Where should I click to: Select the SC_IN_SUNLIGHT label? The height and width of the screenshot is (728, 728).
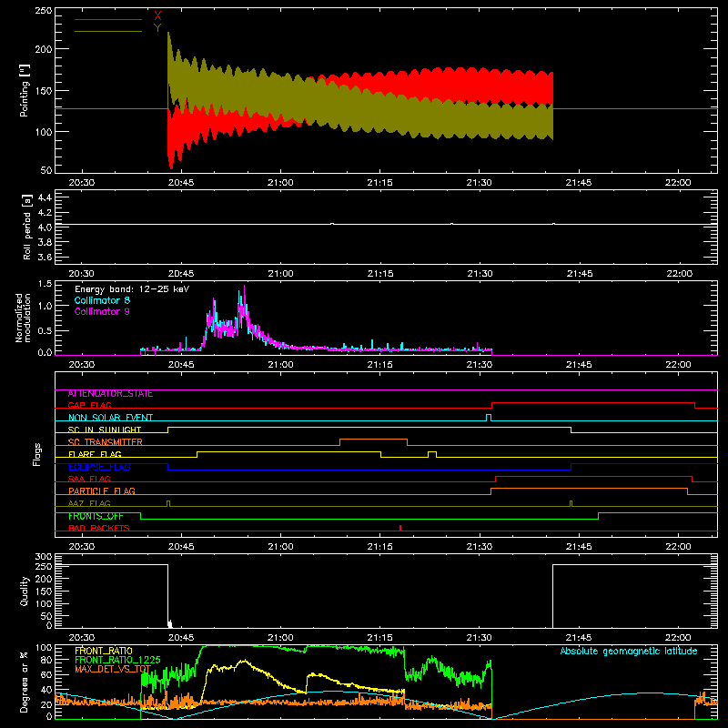(105, 430)
